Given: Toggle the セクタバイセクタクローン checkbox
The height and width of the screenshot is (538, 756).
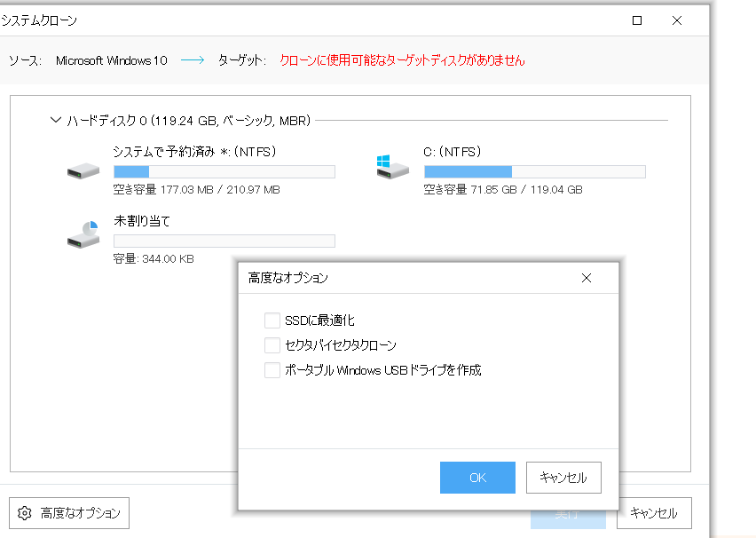Looking at the screenshot, I should (x=272, y=345).
